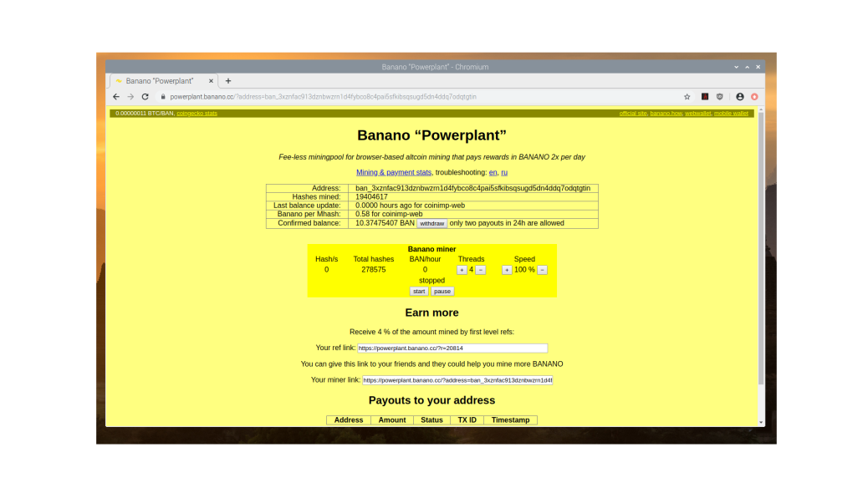Image resolution: width=868 pixels, height=488 pixels.
Task: Click confirmed balance 10.37475407 BAN
Action: [x=385, y=223]
